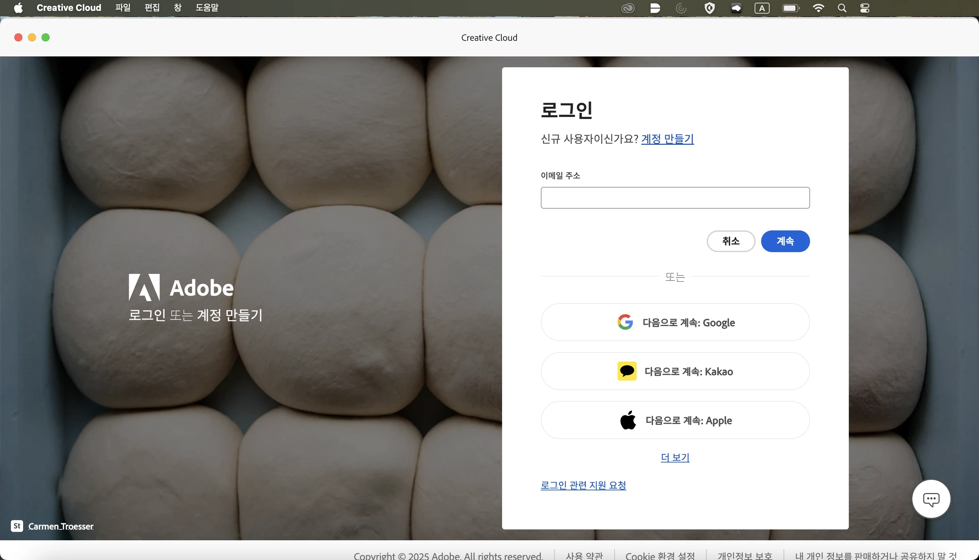Click the input source A icon
Image resolution: width=979 pixels, height=560 pixels.
tap(762, 8)
